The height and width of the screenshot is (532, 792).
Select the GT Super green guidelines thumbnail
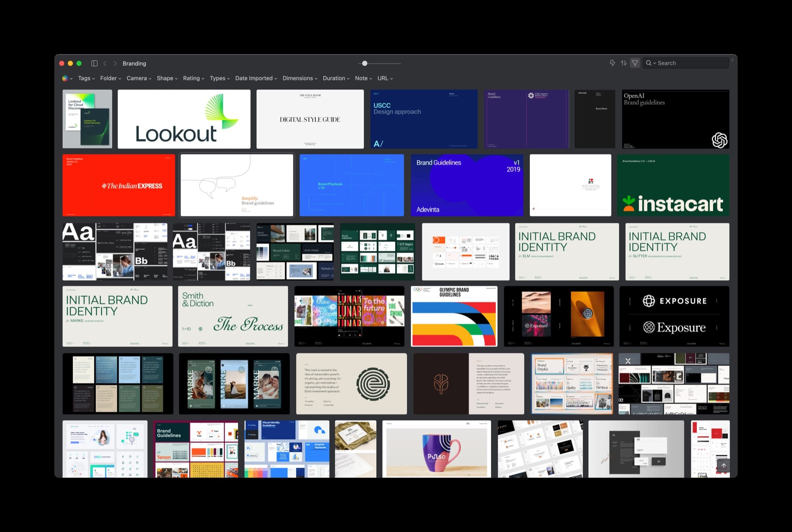[x=378, y=252]
